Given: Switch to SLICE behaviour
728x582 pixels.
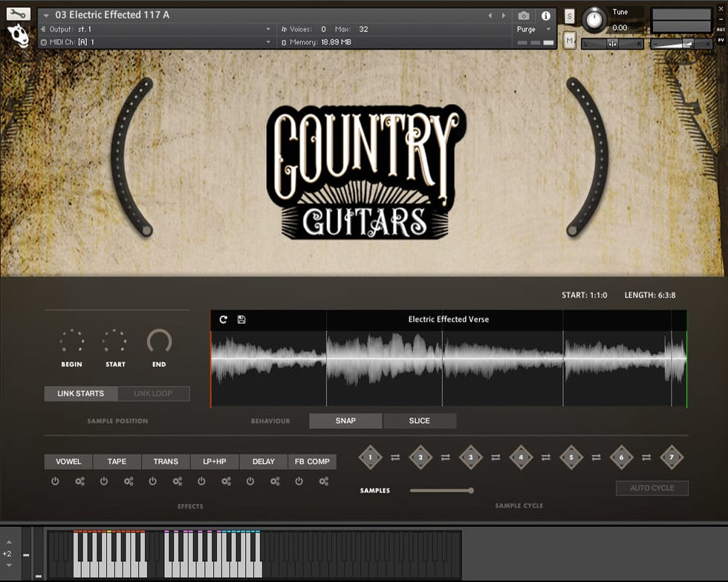Looking at the screenshot, I should tap(420, 421).
